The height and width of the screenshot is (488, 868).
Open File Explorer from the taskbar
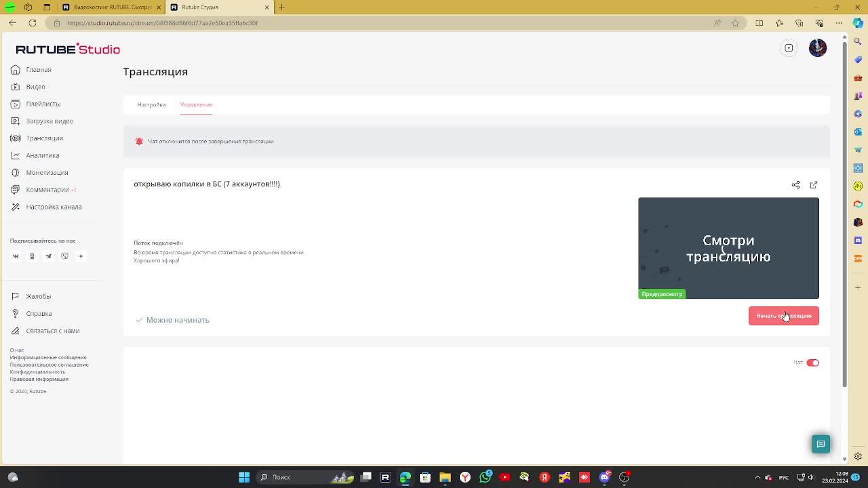tap(445, 477)
